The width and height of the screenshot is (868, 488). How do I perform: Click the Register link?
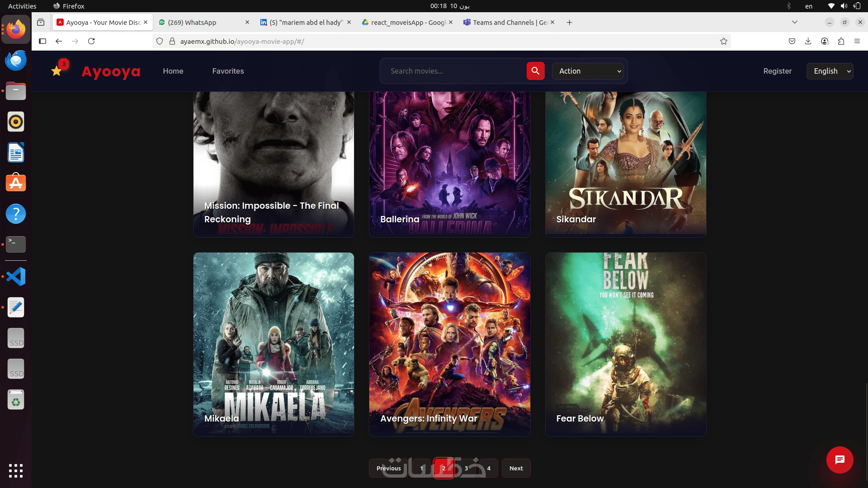point(777,71)
